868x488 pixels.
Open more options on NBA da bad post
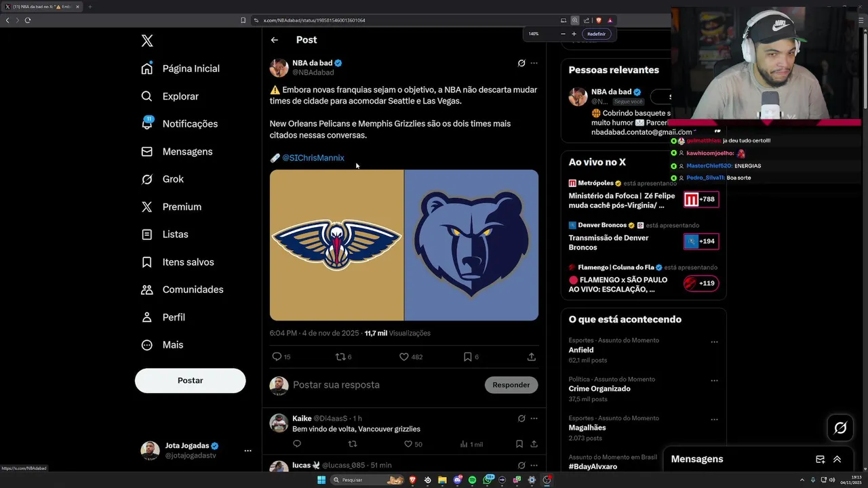click(x=534, y=63)
